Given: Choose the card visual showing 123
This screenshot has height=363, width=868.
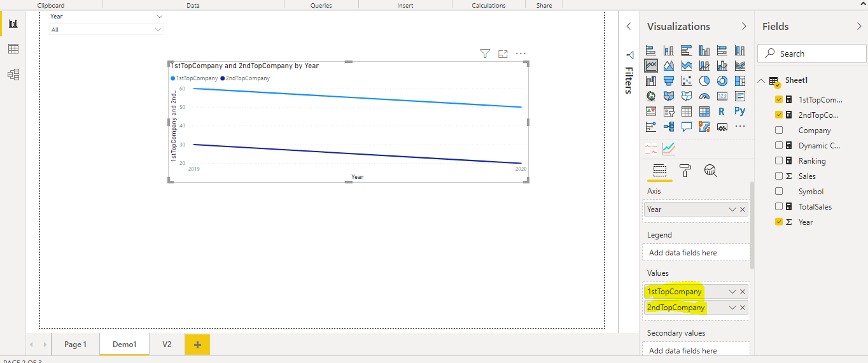Looking at the screenshot, I should pos(722,96).
